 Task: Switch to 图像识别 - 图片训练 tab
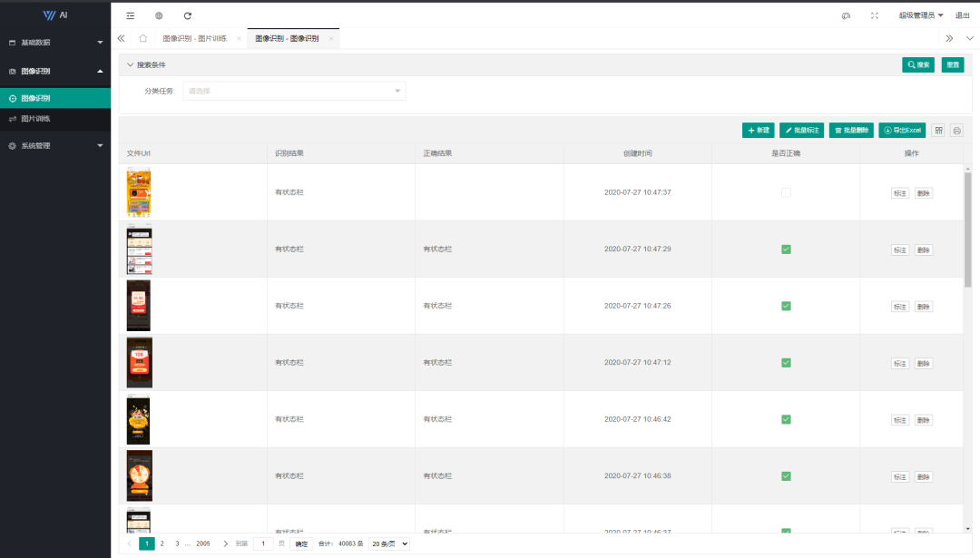click(195, 38)
